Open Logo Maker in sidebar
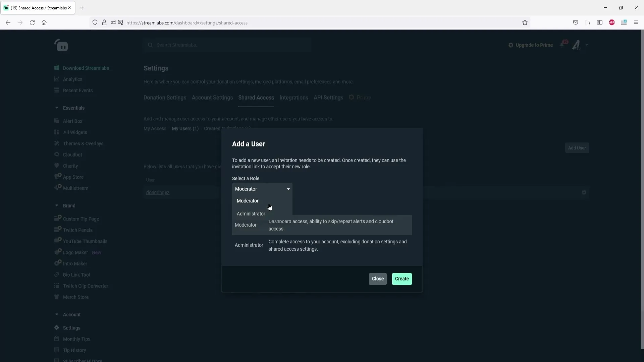644x362 pixels. click(x=75, y=252)
